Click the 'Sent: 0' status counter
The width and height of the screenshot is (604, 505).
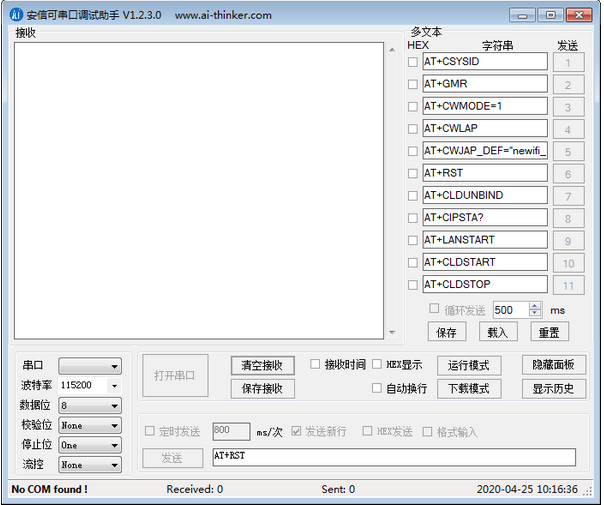tap(338, 489)
